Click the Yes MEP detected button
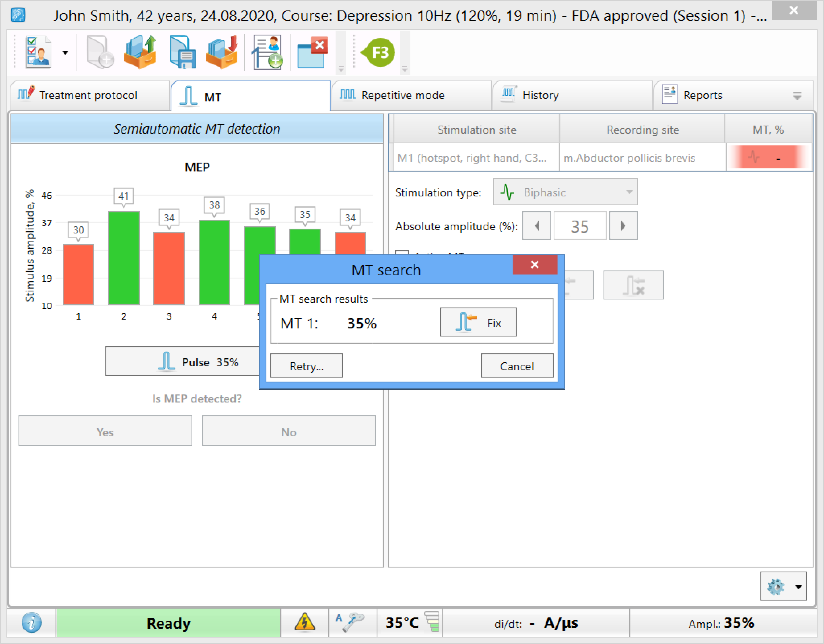This screenshot has height=644, width=824. point(105,431)
